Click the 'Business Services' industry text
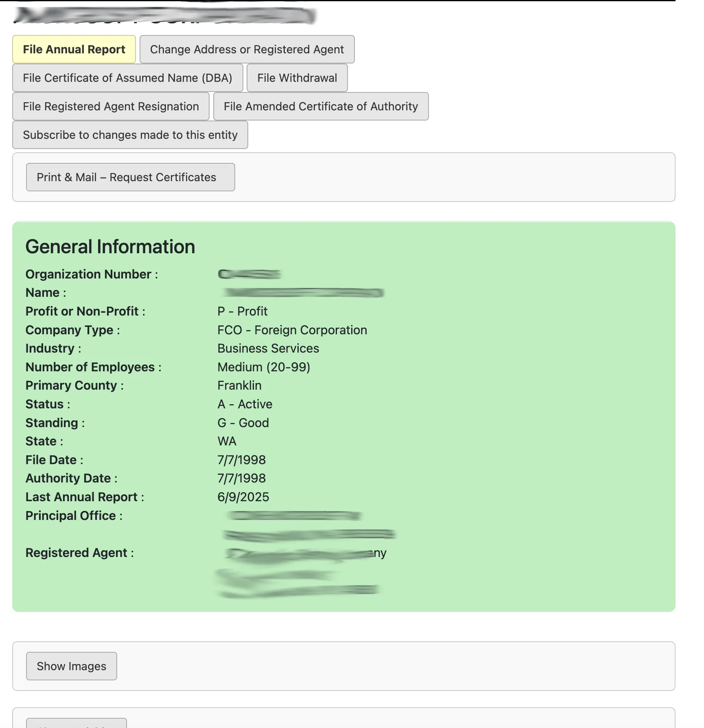This screenshot has width=704, height=728. pyautogui.click(x=268, y=348)
